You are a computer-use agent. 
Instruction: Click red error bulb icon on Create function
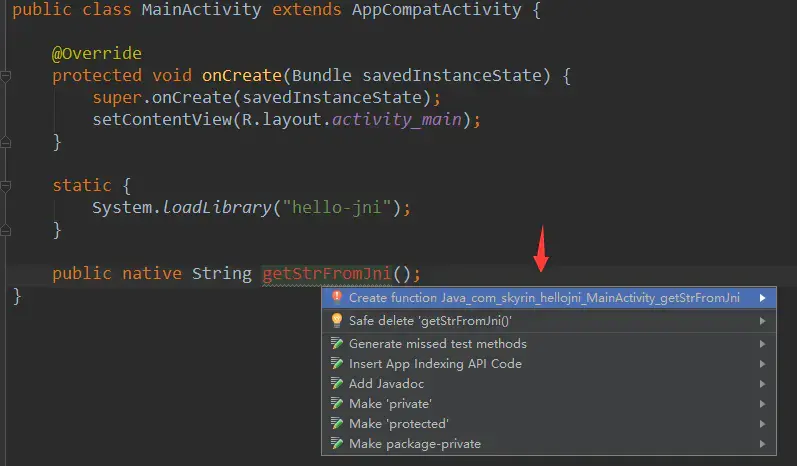click(336, 297)
